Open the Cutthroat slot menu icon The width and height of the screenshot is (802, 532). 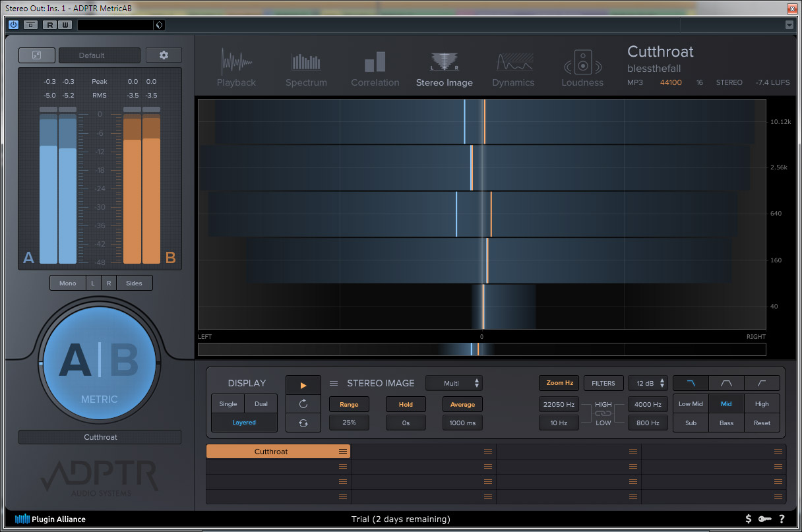pyautogui.click(x=343, y=452)
